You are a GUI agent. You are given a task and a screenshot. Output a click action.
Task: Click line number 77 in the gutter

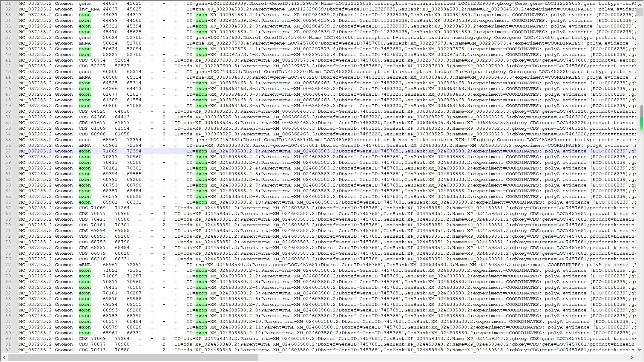click(8, 265)
